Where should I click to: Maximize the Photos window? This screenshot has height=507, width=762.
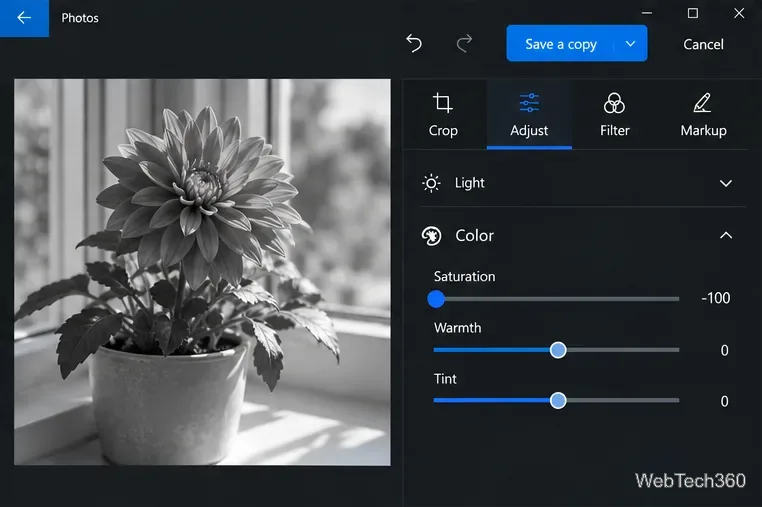click(693, 13)
